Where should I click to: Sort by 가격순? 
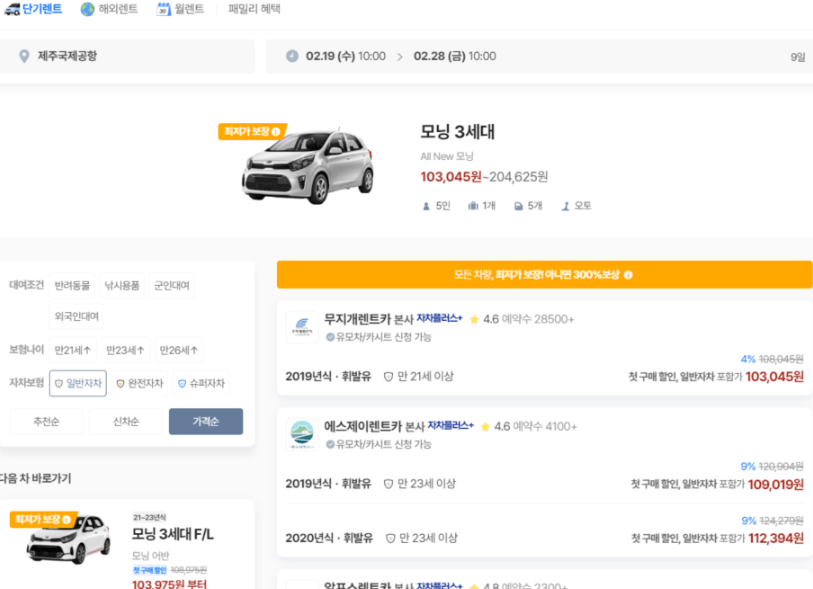pos(206,422)
